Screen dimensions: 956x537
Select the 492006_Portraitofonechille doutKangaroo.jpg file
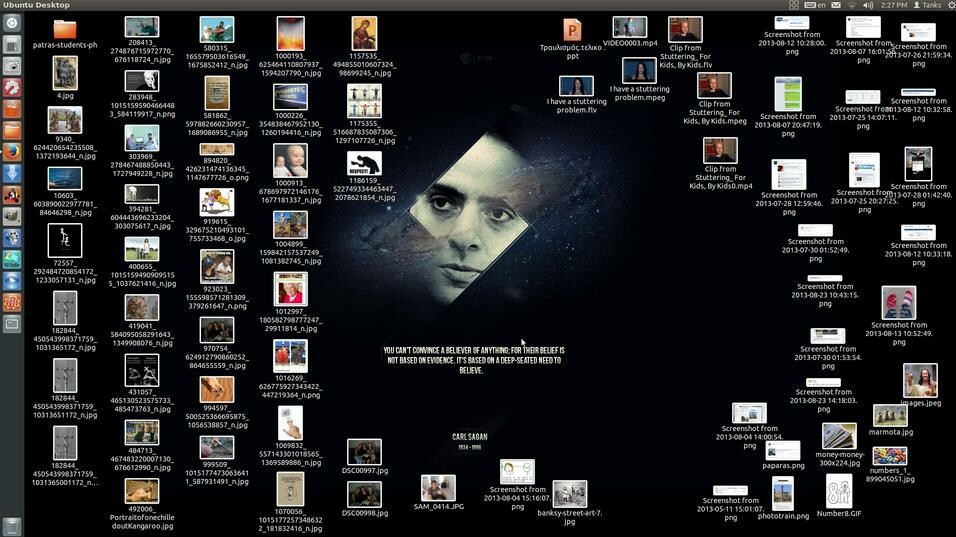(x=141, y=505)
